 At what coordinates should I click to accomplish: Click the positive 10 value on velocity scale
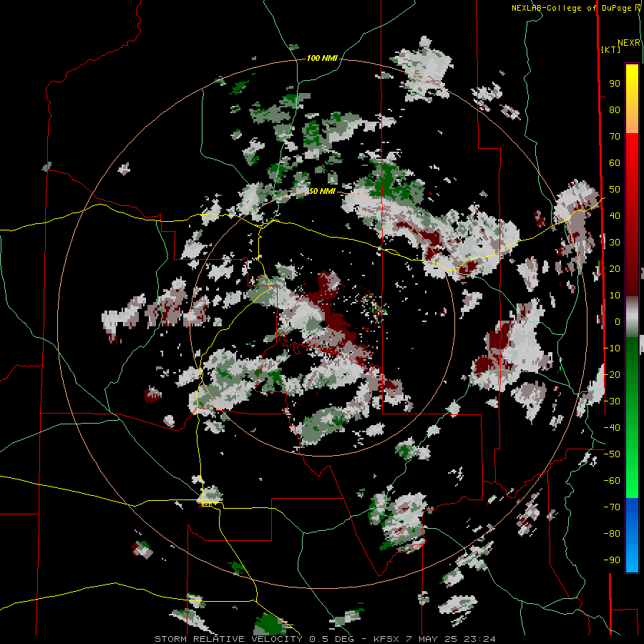tap(615, 296)
